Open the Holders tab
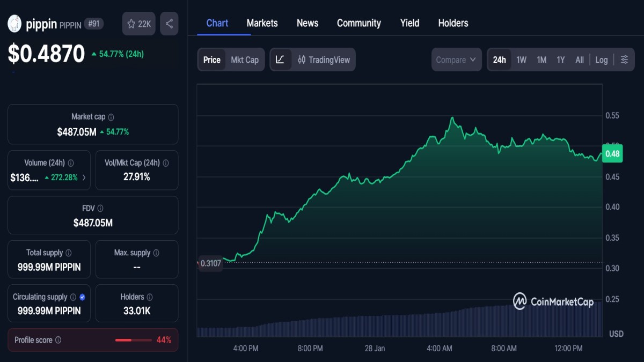This screenshot has width=644, height=362. click(453, 23)
